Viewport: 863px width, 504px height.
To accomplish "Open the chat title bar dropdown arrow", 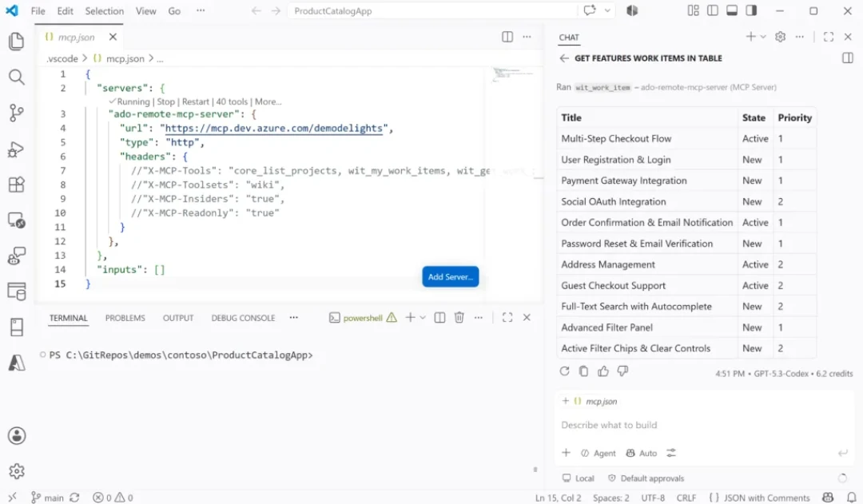I will pyautogui.click(x=607, y=10).
